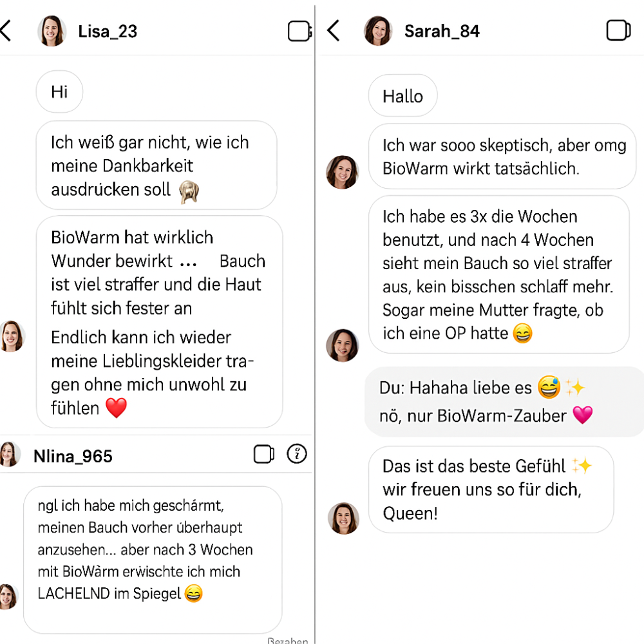
Task: Start video call with Sarah_84
Action: tap(618, 30)
